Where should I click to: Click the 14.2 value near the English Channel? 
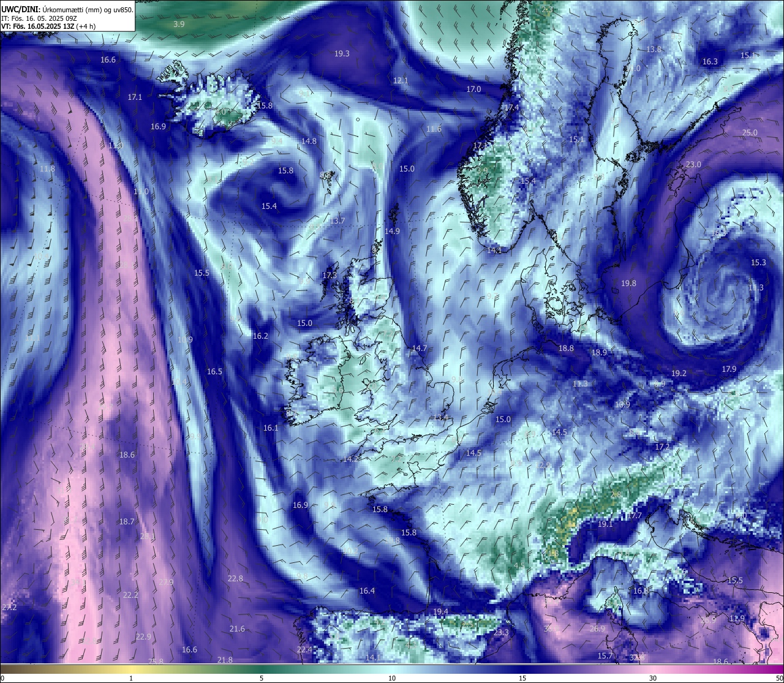coord(351,459)
